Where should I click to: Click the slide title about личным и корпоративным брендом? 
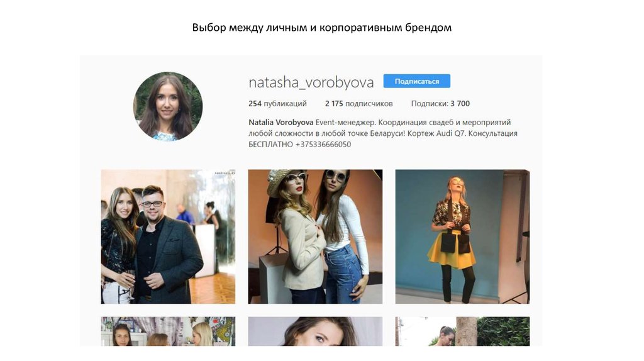point(321,28)
